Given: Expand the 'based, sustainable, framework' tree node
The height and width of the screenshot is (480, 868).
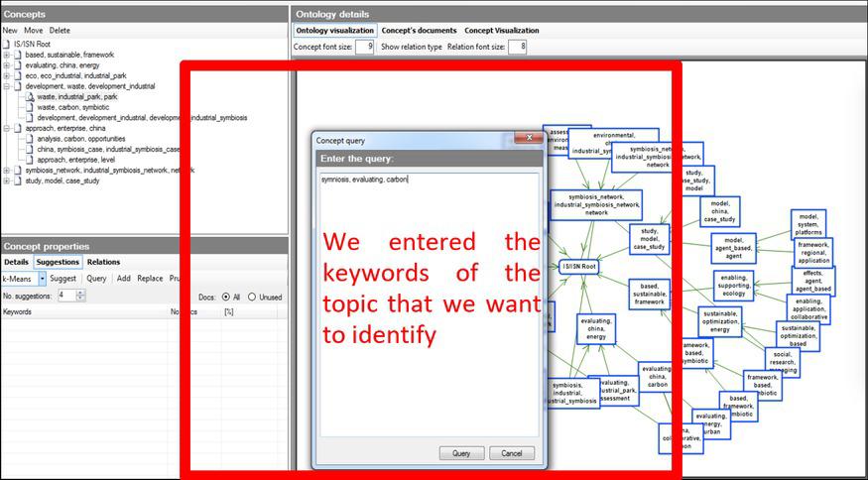Looking at the screenshot, I should point(6,55).
